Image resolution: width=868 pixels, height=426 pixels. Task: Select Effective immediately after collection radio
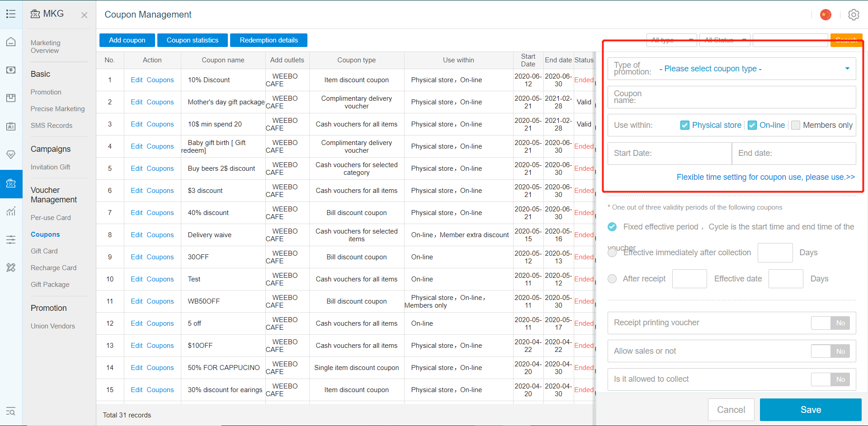[x=612, y=253]
